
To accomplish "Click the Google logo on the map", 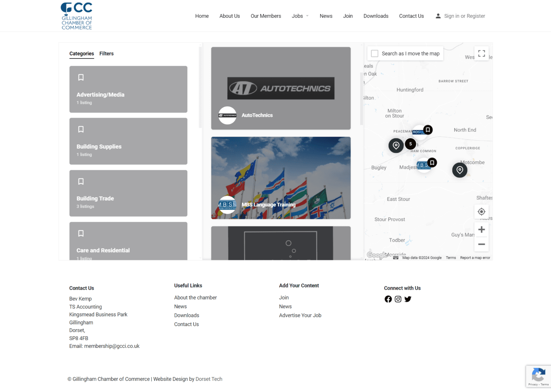I will pos(377,255).
